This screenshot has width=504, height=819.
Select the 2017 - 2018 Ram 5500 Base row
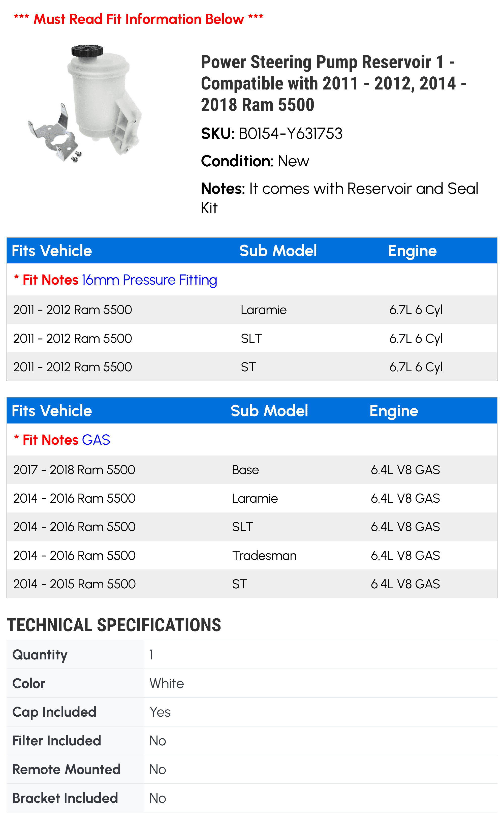click(252, 470)
